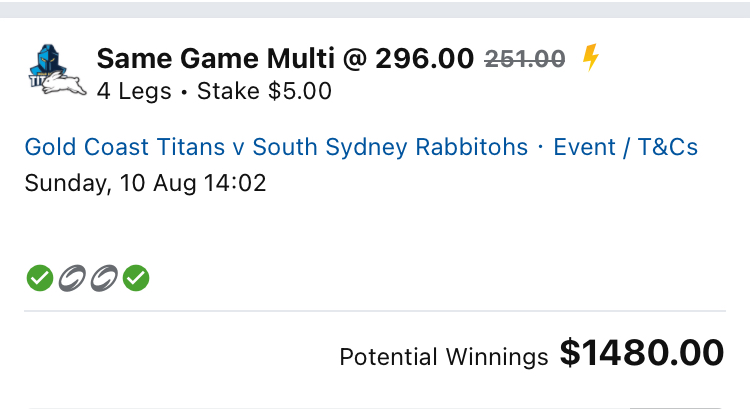Select the second grey pending leg icon
This screenshot has height=409, width=750.
[x=104, y=278]
